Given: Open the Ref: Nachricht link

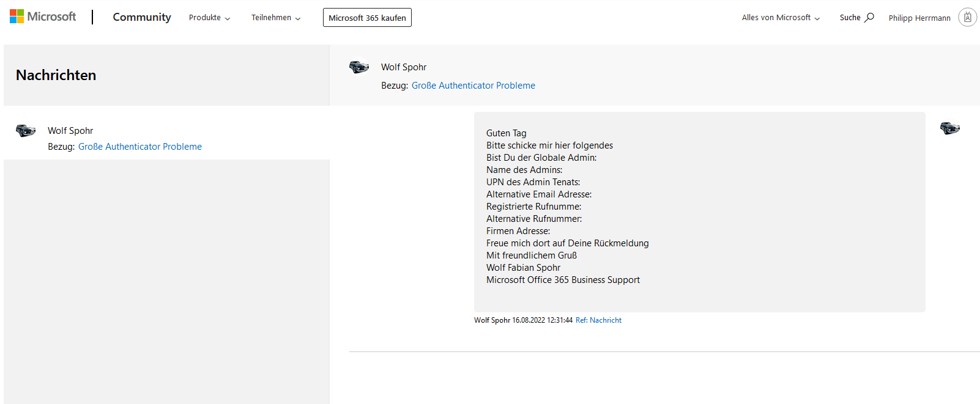Looking at the screenshot, I should pyautogui.click(x=598, y=320).
